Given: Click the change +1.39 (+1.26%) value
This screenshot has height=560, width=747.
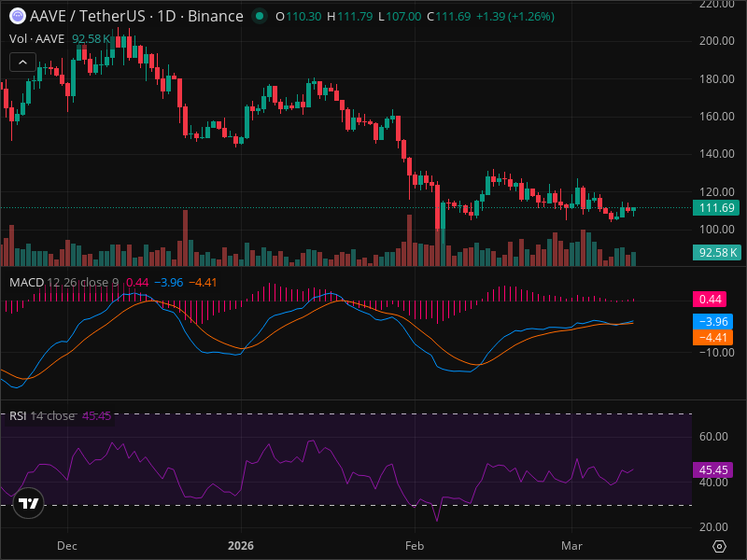Looking at the screenshot, I should coord(515,17).
